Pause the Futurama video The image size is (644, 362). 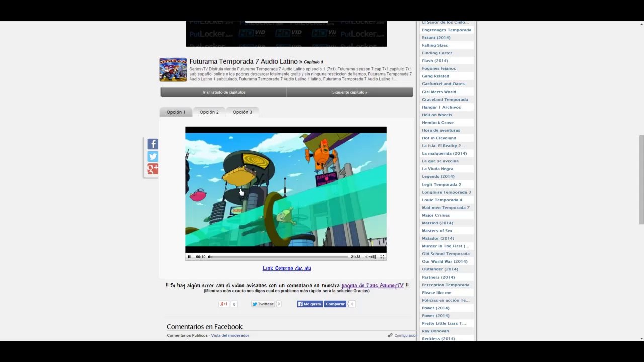click(x=189, y=257)
